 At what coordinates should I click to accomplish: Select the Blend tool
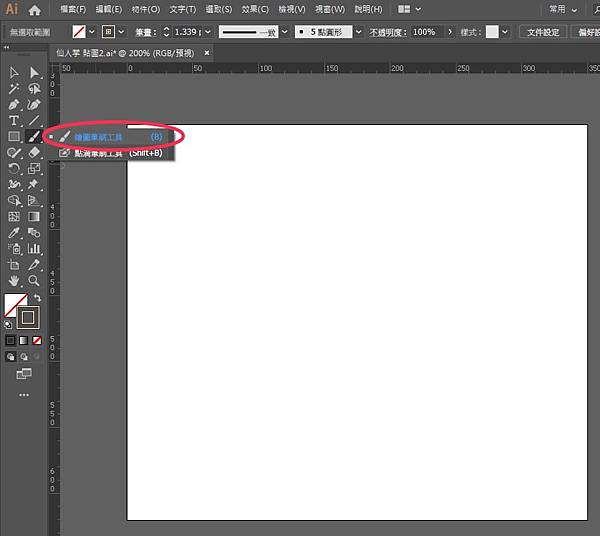pos(34,233)
